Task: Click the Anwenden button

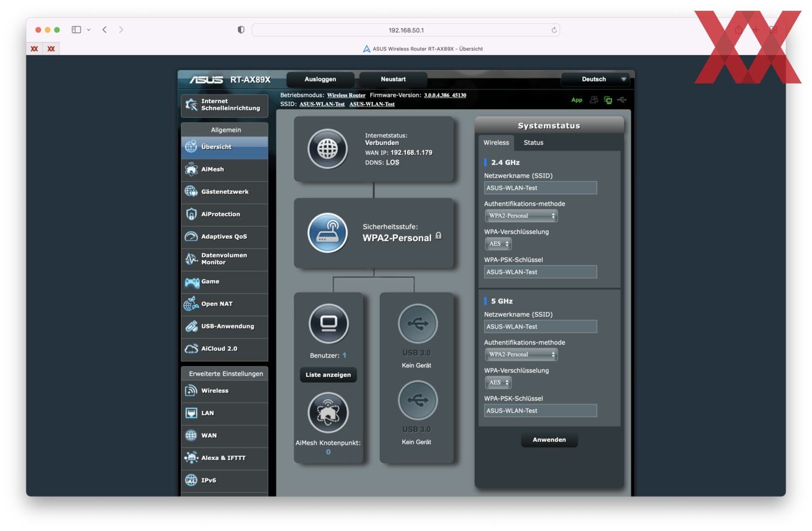Action: [x=549, y=440]
